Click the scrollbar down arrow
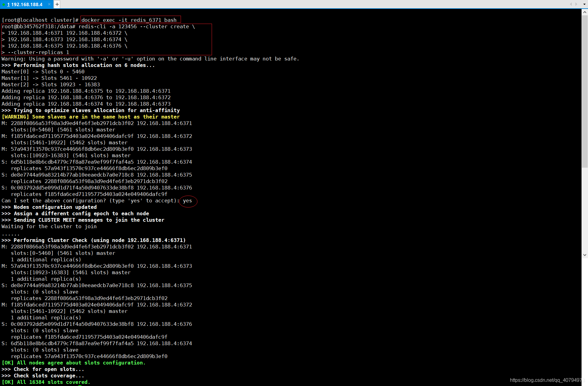Screen dimensions: 588x386 click(x=585, y=255)
